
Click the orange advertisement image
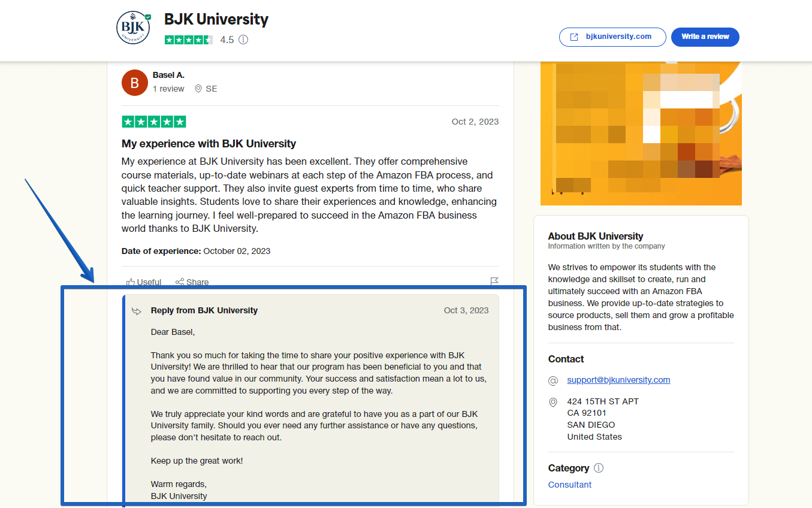(641, 133)
